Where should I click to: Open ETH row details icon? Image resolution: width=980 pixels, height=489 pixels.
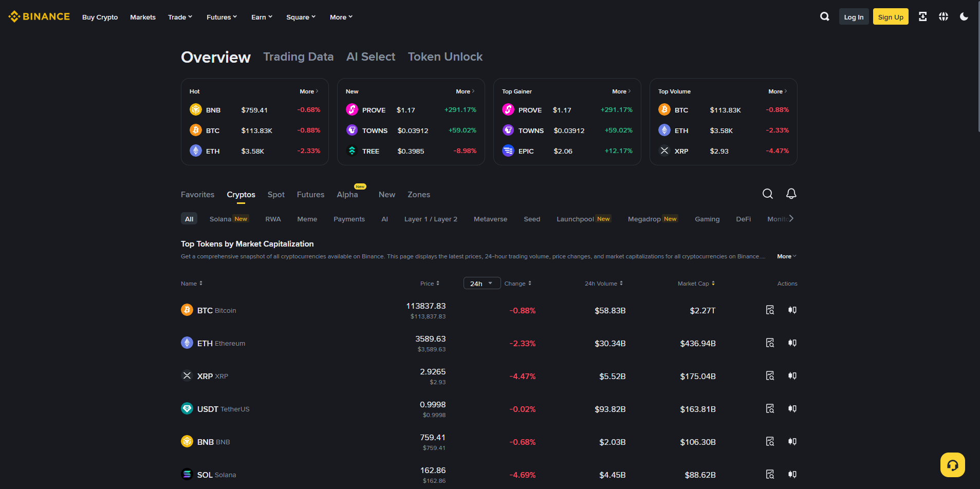pyautogui.click(x=770, y=343)
